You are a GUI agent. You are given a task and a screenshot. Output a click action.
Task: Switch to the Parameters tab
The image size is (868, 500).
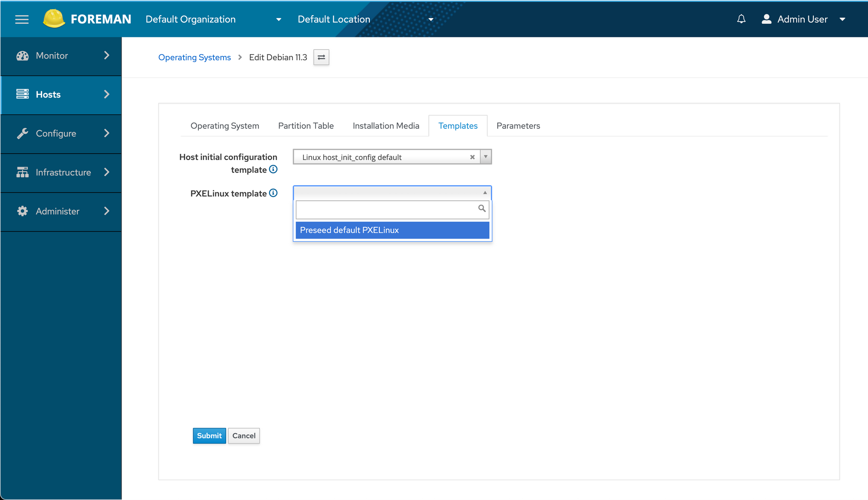pyautogui.click(x=518, y=126)
